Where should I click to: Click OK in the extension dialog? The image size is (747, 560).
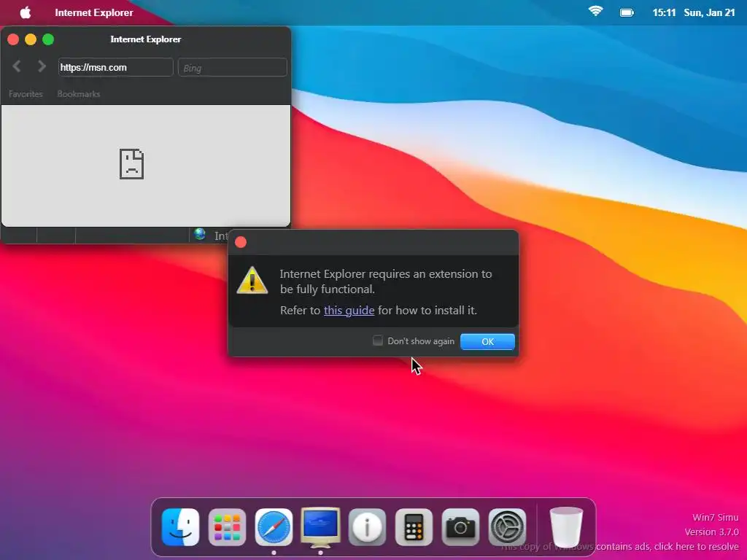click(487, 341)
